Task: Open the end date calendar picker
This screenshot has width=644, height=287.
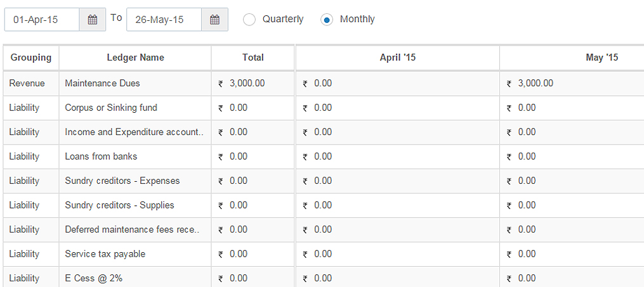Action: pyautogui.click(x=214, y=20)
